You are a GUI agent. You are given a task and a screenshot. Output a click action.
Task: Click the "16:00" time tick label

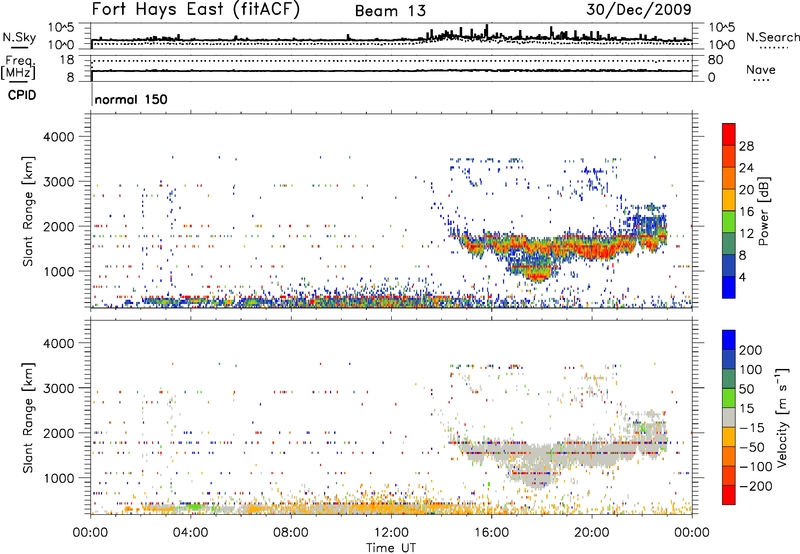pos(491,533)
